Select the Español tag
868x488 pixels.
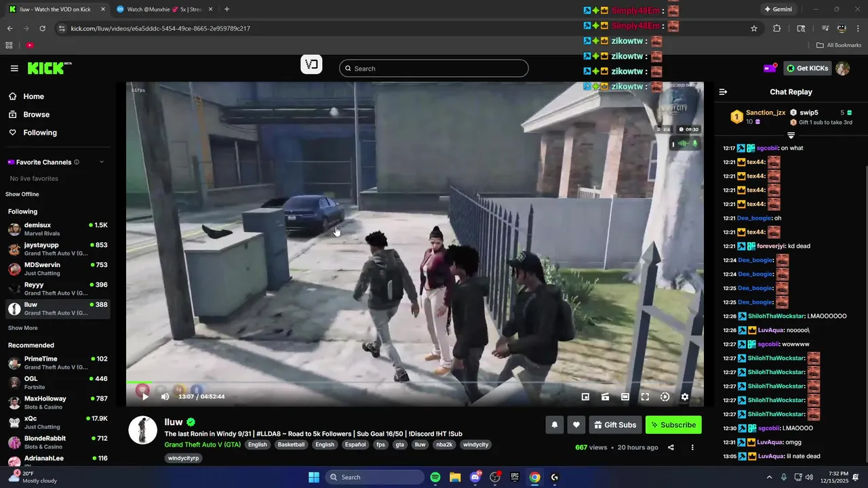[x=355, y=445]
